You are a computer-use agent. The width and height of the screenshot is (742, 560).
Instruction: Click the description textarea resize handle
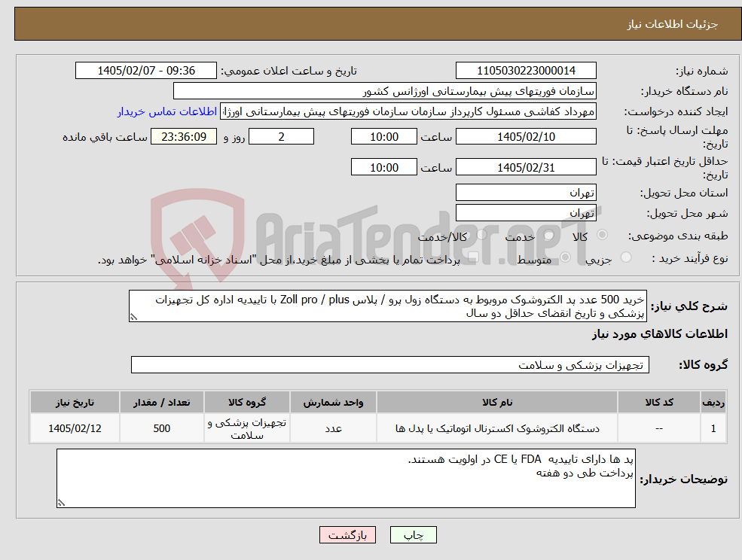[133, 317]
